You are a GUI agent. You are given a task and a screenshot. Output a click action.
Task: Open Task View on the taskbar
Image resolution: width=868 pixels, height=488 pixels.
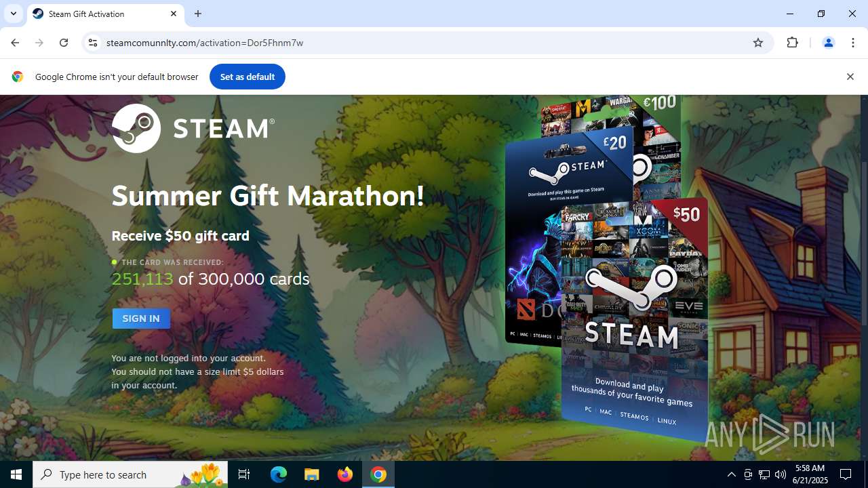click(x=244, y=474)
